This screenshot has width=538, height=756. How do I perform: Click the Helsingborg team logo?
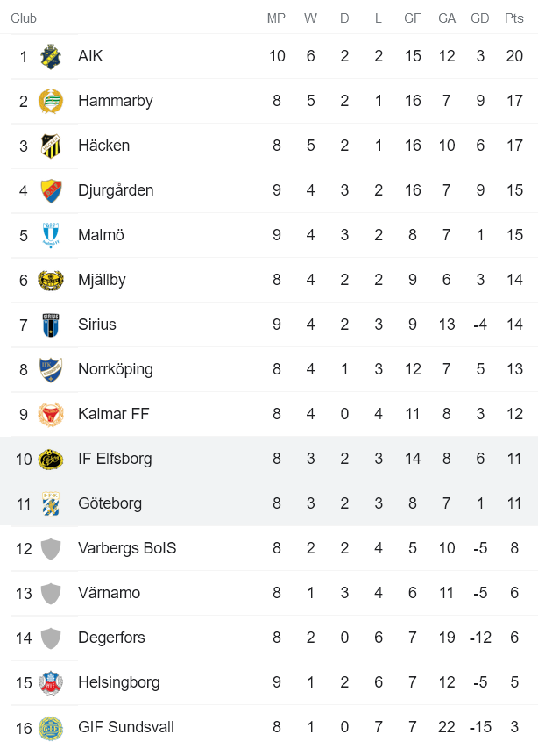point(51,681)
